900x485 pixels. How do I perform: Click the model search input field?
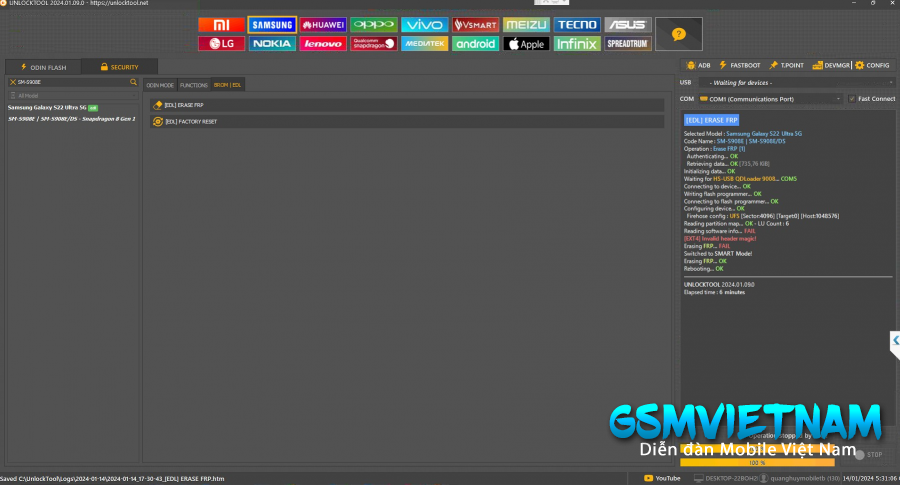point(73,82)
